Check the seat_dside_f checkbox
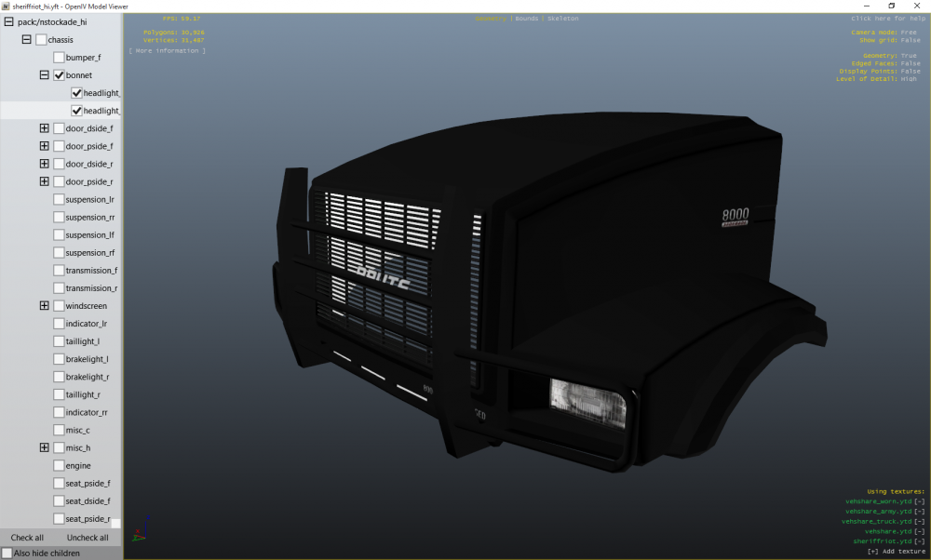This screenshot has height=560, width=931. [x=59, y=501]
